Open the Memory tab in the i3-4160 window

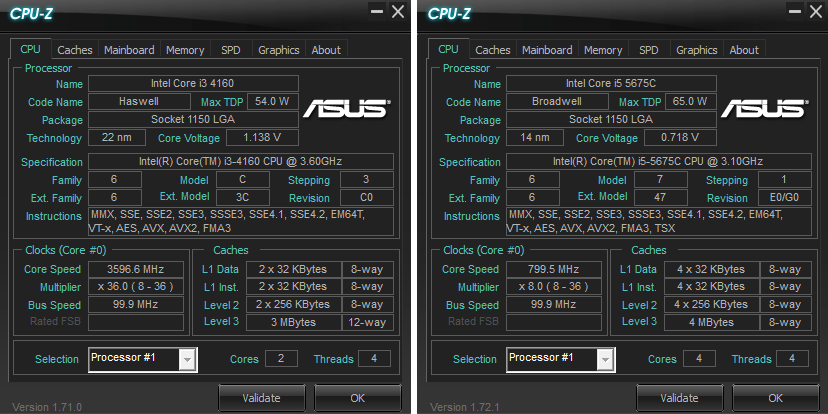(185, 50)
